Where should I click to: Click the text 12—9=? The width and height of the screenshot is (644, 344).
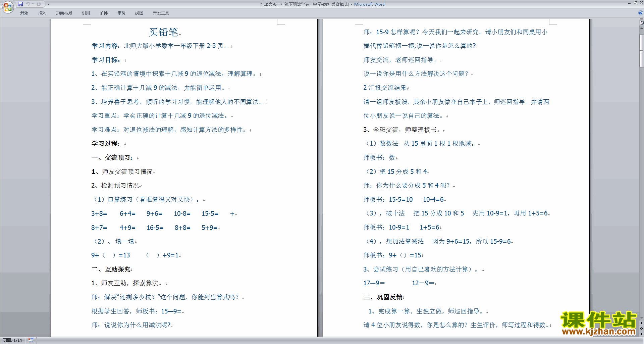pos(423,283)
